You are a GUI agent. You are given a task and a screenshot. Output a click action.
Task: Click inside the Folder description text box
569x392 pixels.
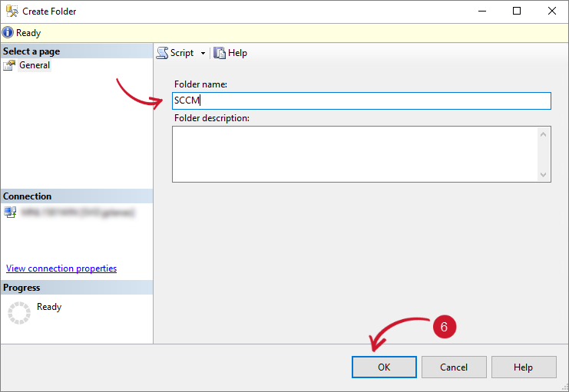click(x=355, y=154)
